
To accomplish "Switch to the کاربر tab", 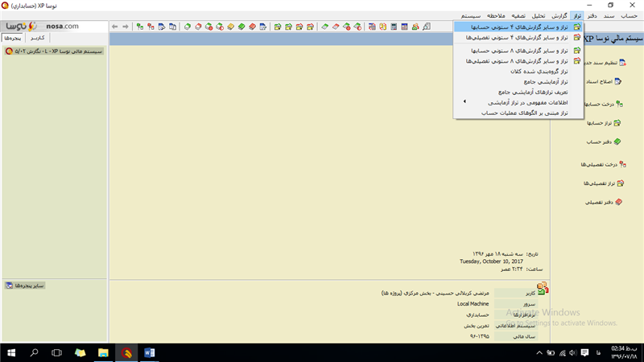I will (37, 38).
